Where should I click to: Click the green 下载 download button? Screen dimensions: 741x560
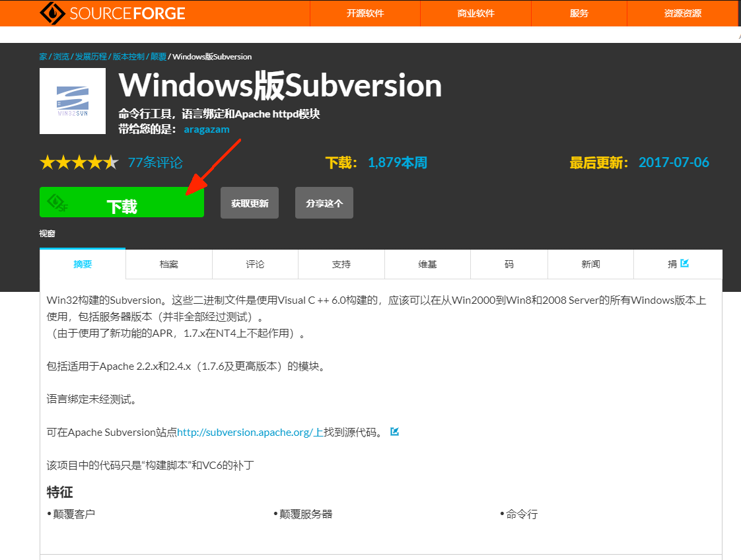pos(122,202)
